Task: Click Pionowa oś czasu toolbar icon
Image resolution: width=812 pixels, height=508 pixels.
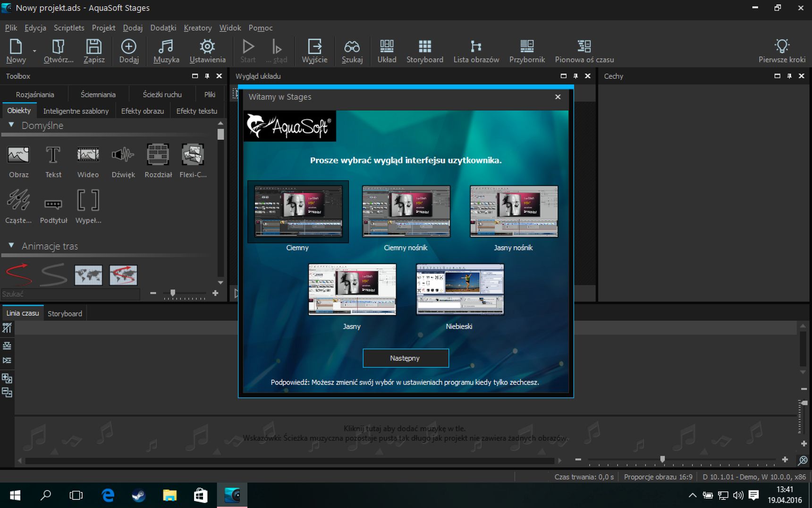Action: (x=584, y=51)
